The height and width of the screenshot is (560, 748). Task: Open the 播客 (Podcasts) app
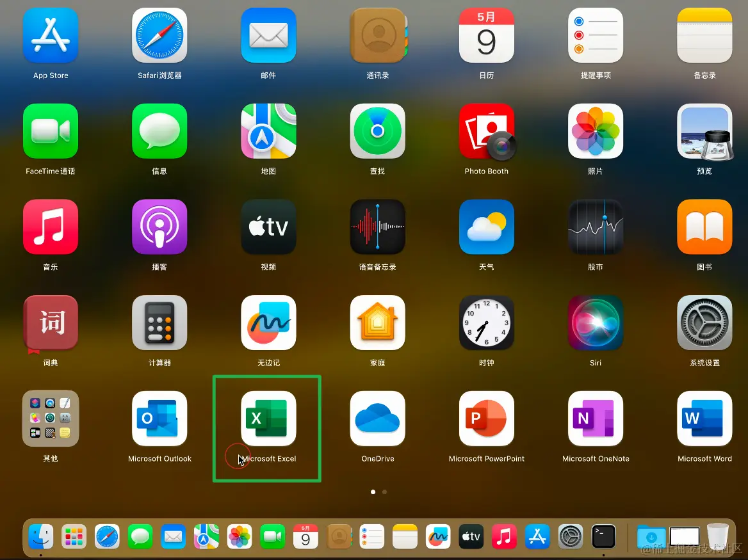159,227
